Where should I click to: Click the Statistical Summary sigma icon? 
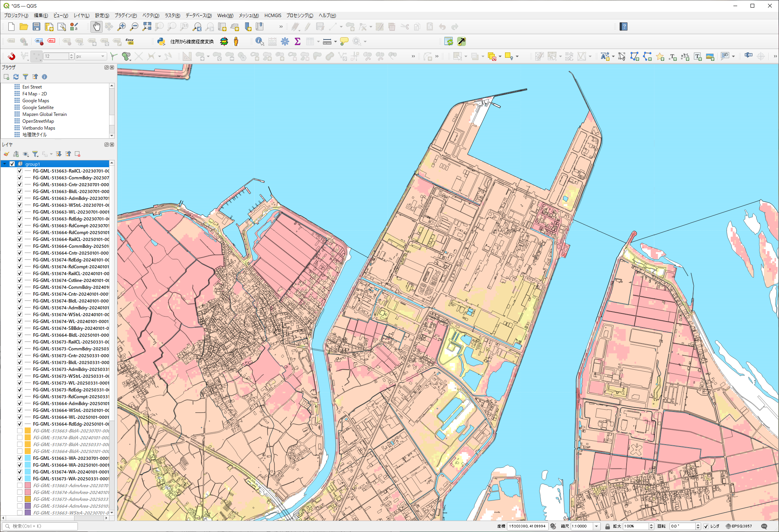(298, 41)
